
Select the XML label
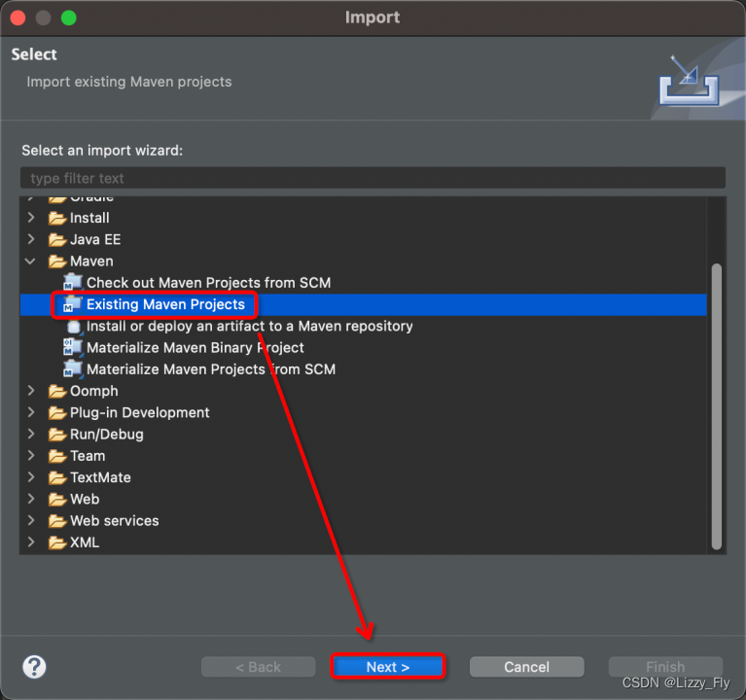click(85, 542)
